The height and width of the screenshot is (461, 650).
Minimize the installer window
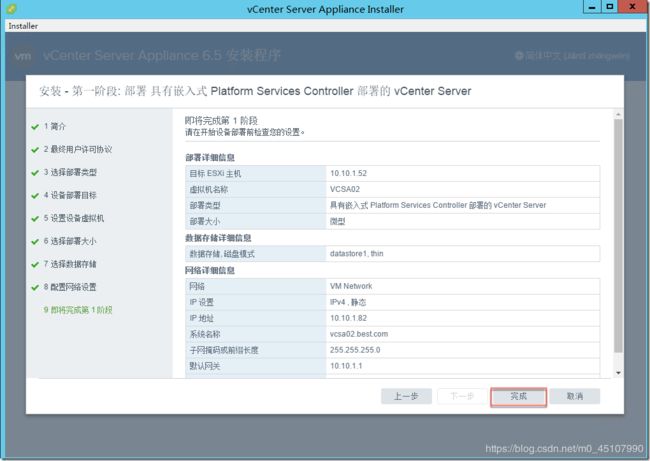[x=592, y=7]
